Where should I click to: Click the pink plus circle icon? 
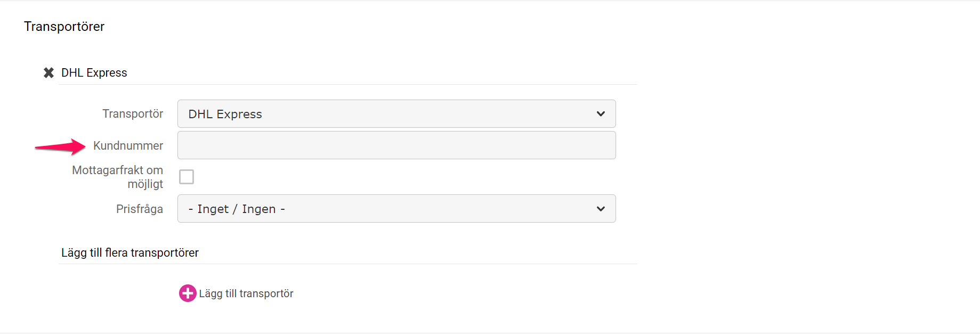[188, 293]
